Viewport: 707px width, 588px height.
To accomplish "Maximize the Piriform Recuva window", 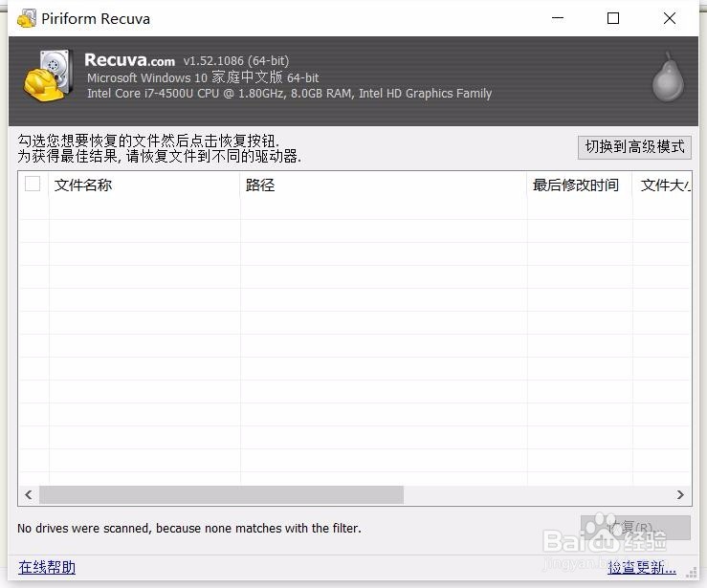I will (613, 18).
